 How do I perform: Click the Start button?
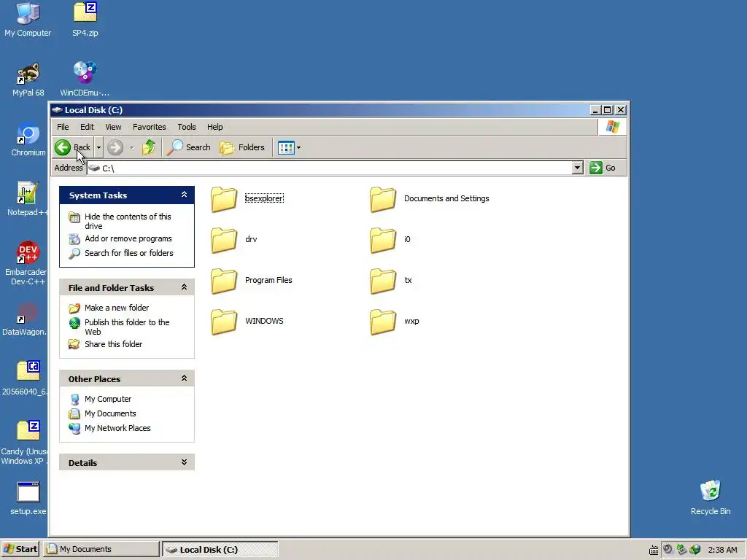pyautogui.click(x=20, y=549)
